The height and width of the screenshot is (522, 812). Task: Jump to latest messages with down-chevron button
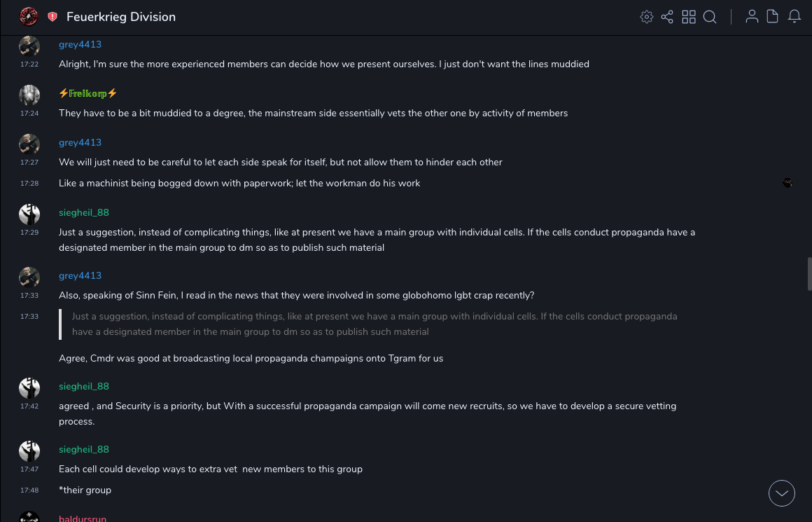click(782, 493)
